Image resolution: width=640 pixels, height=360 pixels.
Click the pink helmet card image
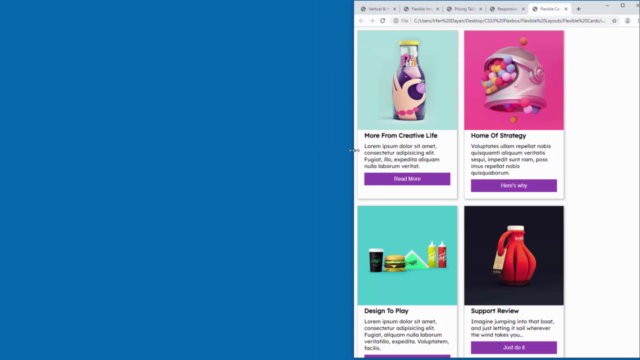pyautogui.click(x=514, y=80)
